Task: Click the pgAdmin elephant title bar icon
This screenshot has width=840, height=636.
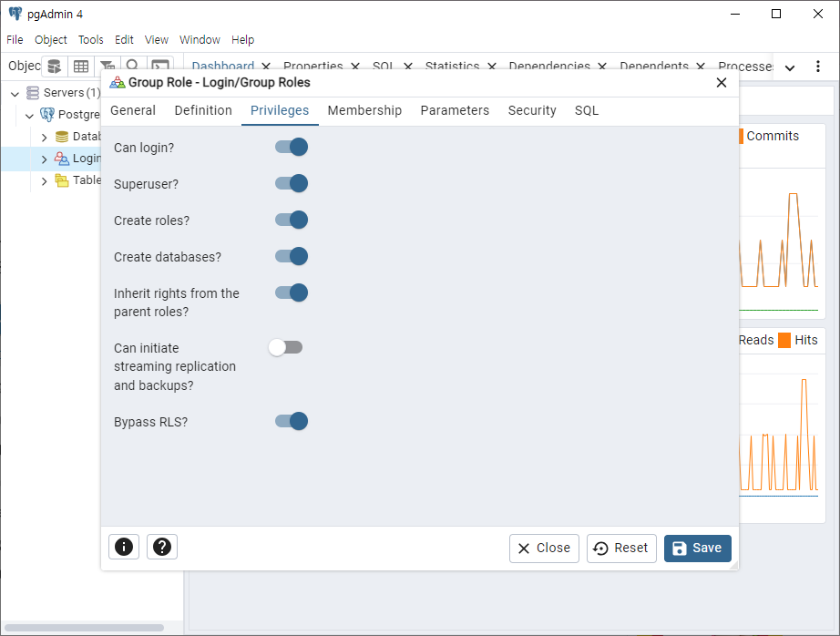Action: 15,14
